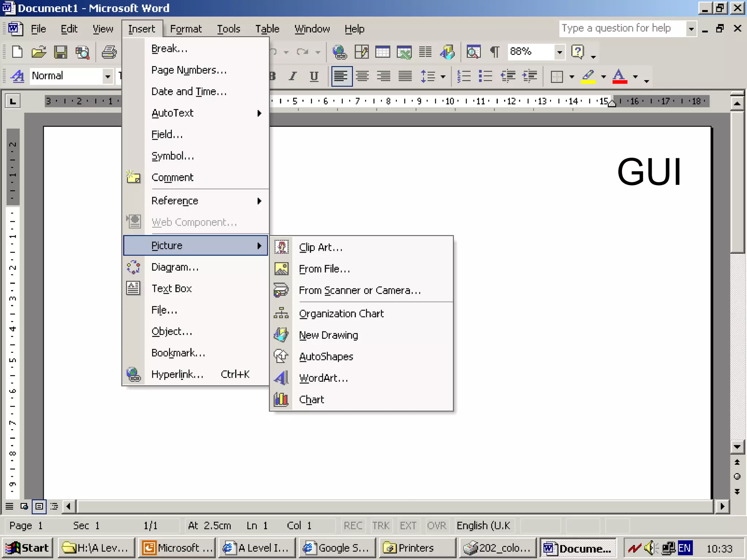Toggle Align Left alignment

[342, 76]
